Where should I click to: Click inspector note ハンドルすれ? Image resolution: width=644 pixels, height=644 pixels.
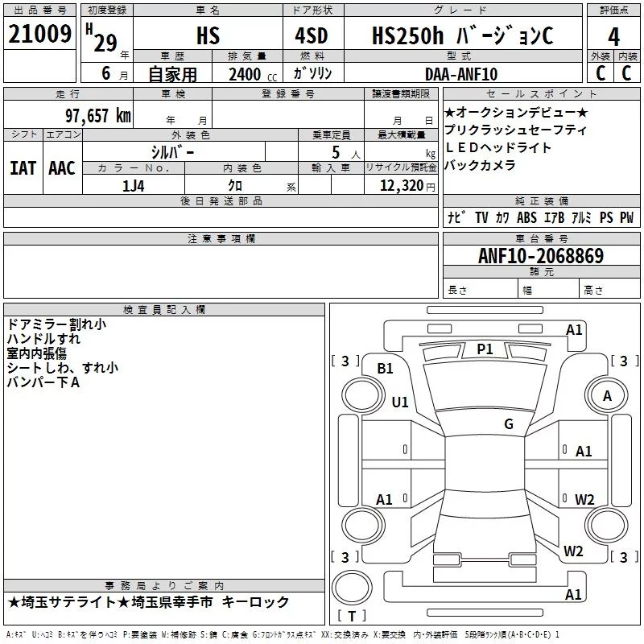(x=43, y=339)
